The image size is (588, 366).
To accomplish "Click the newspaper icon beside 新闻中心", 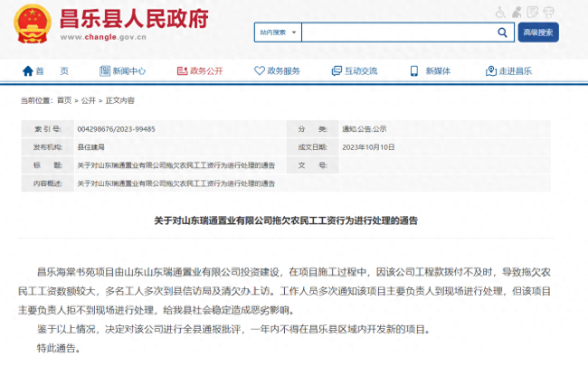I will tap(105, 70).
